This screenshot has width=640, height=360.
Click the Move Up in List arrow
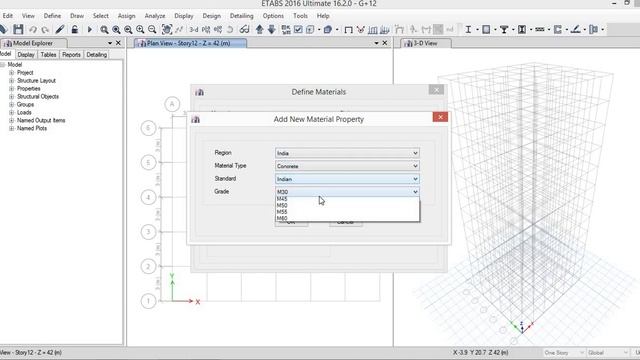click(260, 29)
